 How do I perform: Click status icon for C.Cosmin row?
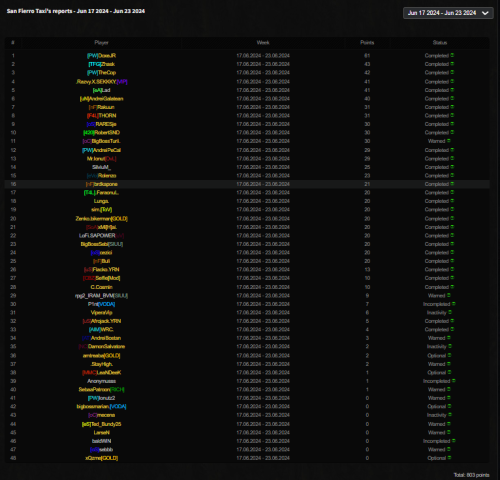[452, 287]
